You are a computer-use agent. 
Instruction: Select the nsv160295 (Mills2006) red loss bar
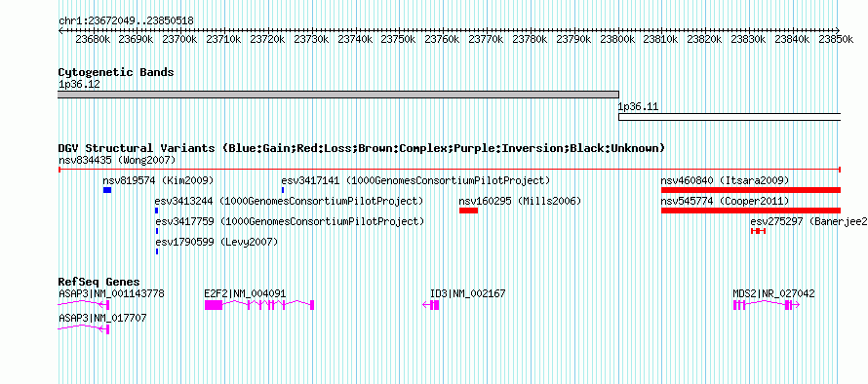coord(468,211)
